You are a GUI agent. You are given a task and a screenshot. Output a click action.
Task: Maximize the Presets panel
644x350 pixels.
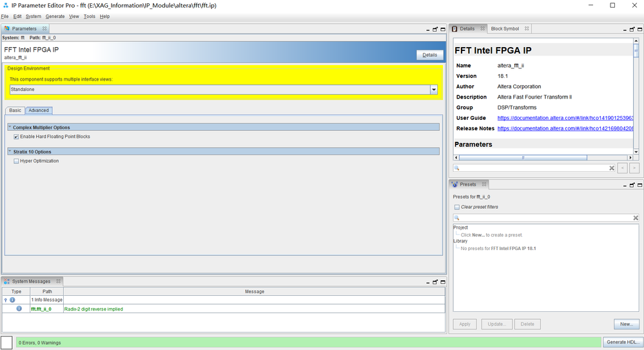click(640, 185)
